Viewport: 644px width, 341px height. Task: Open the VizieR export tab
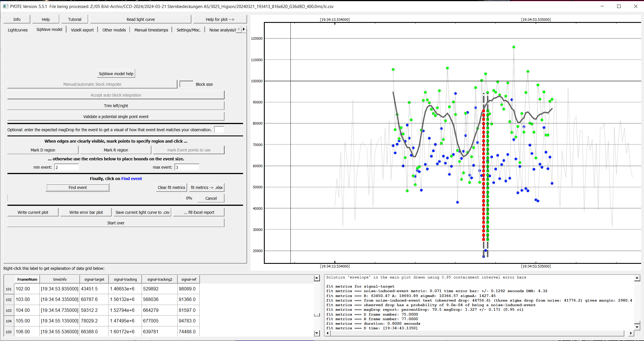(82, 30)
